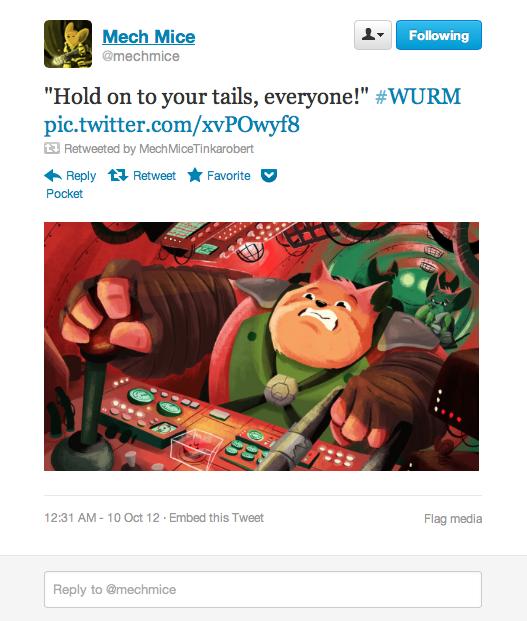527x621 pixels.
Task: Click the Reply text link
Action: [81, 175]
